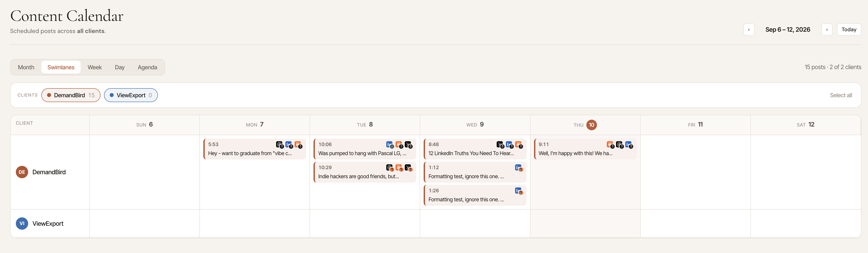
Task: Toggle the ViewExport client filter chip
Action: coord(131,95)
